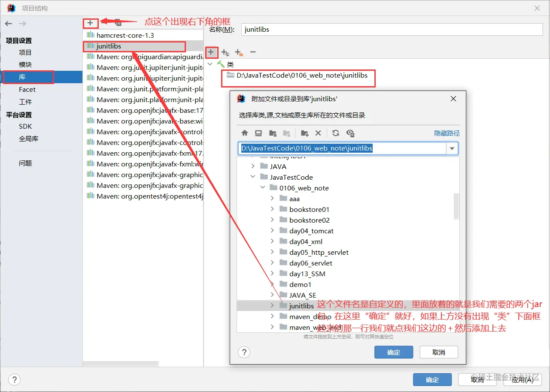This screenshot has width=550, height=392.
Task: Click the 确定 button of the Project Structure window
Action: (432, 380)
